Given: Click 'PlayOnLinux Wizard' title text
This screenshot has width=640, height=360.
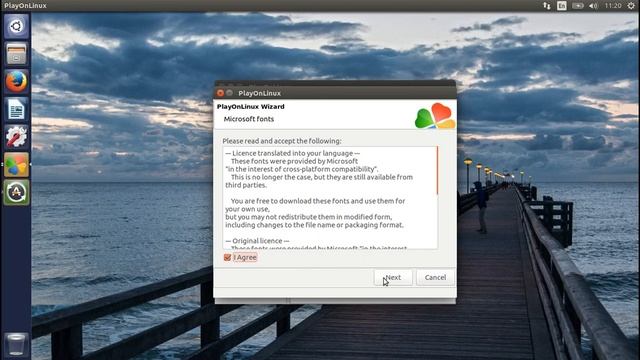Looking at the screenshot, I should click(x=251, y=107).
